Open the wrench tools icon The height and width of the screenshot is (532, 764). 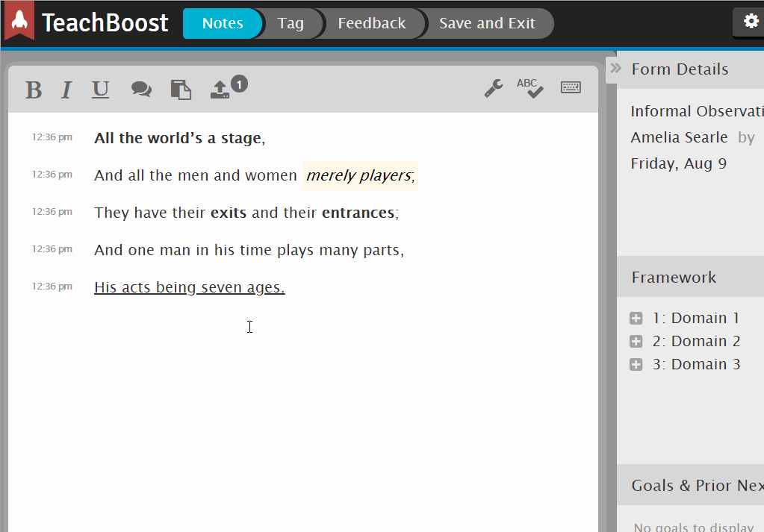click(494, 88)
